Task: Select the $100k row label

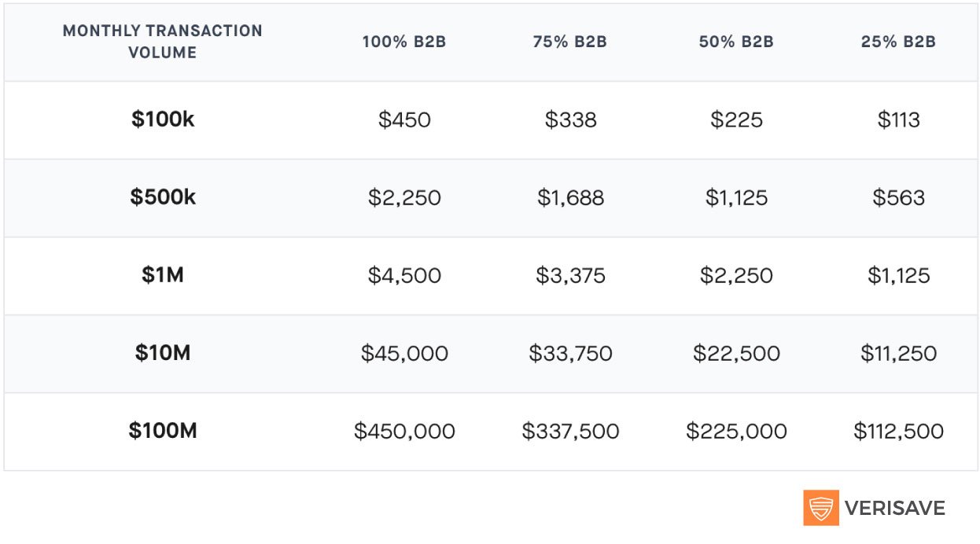Action: (163, 120)
